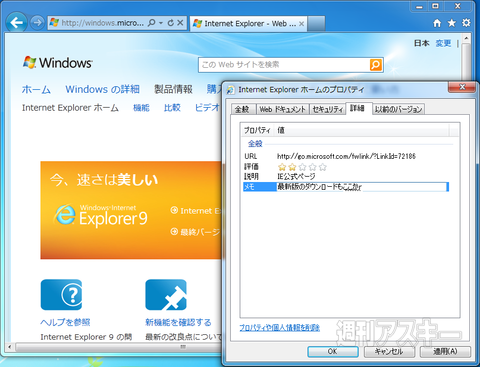Image resolution: width=480 pixels, height=367 pixels.
Task: Click the IE forward arrow button
Action: coord(37,23)
